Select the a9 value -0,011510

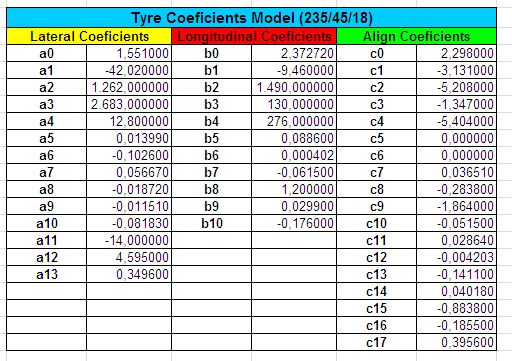tap(129, 206)
